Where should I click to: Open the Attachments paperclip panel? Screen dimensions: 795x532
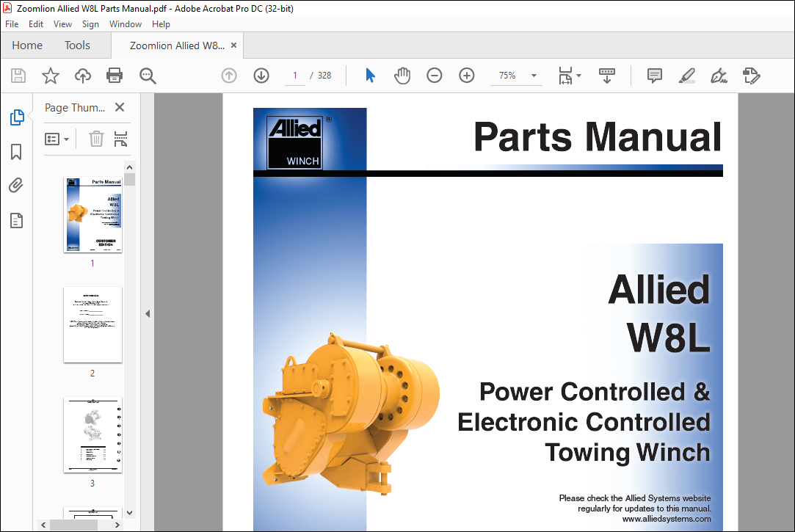tap(16, 186)
